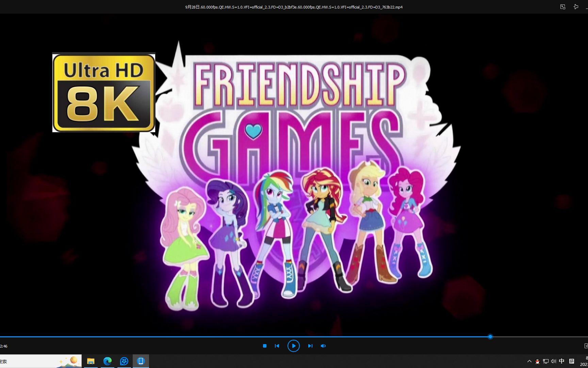The width and height of the screenshot is (588, 368).
Task: Open the network status tray icon
Action: (x=545, y=361)
